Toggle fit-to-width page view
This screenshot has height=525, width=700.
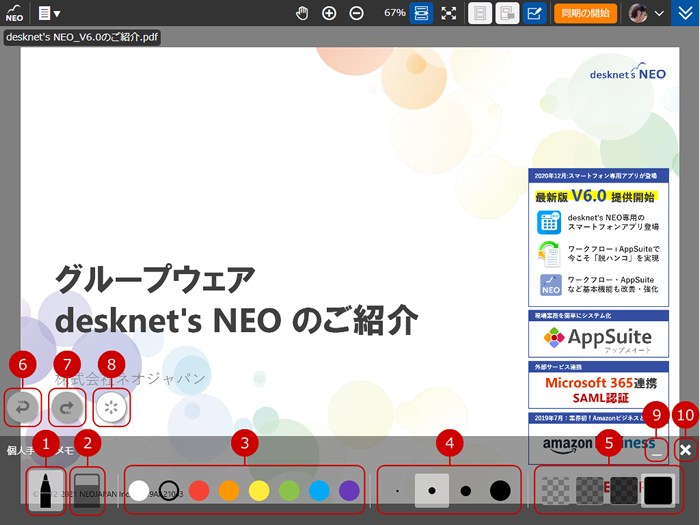421,13
